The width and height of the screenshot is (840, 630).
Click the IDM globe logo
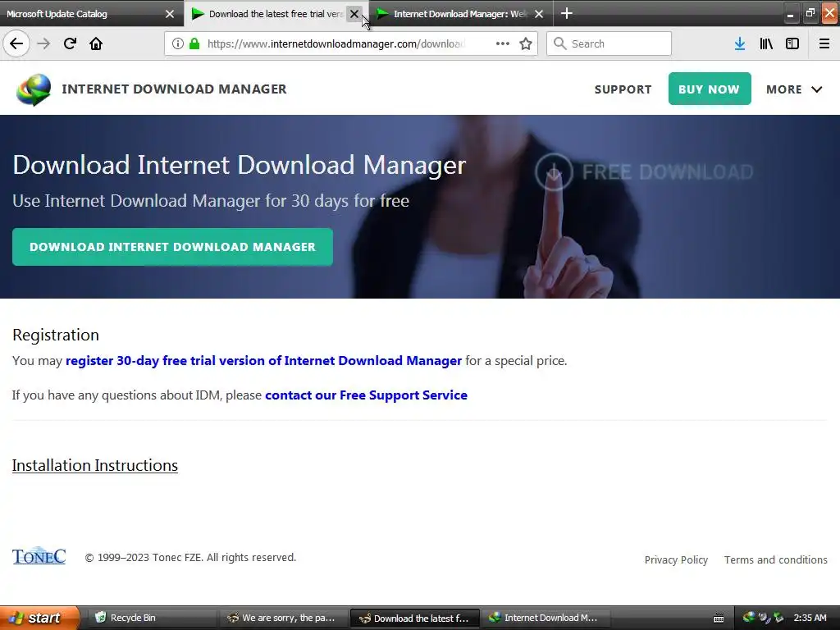click(x=34, y=89)
